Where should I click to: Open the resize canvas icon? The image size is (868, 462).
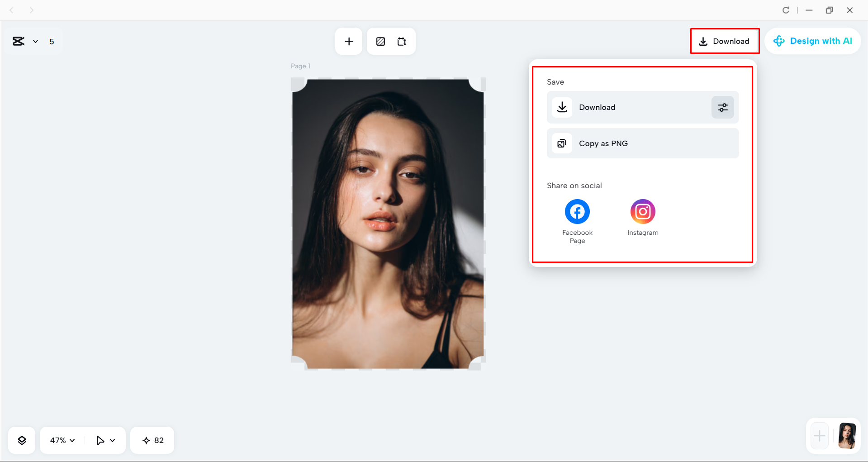click(x=402, y=41)
